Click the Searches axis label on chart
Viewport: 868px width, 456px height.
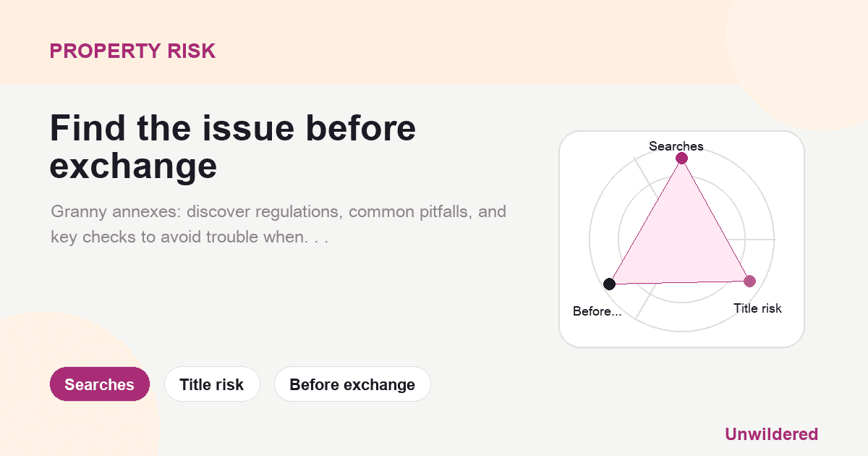pos(676,146)
